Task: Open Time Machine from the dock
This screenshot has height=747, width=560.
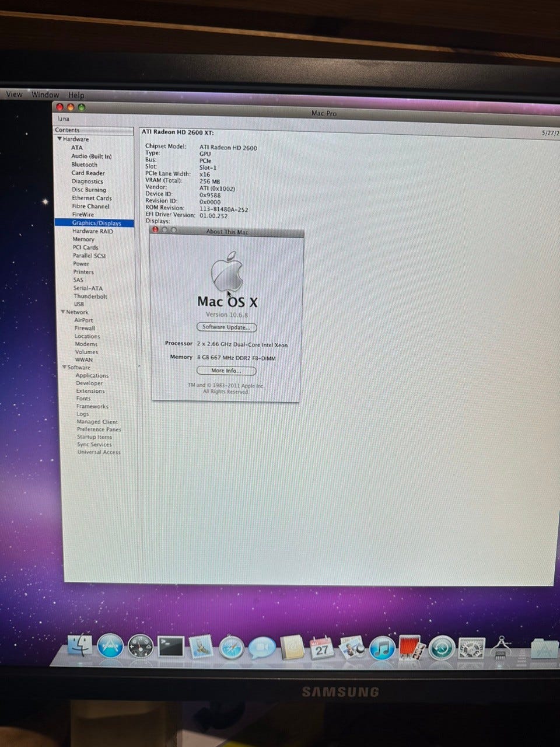Action: tap(442, 649)
